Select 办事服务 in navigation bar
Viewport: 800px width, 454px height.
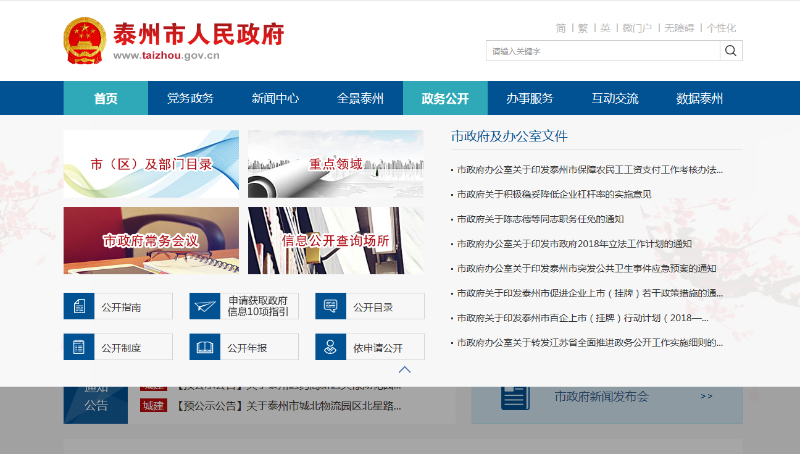(529, 98)
